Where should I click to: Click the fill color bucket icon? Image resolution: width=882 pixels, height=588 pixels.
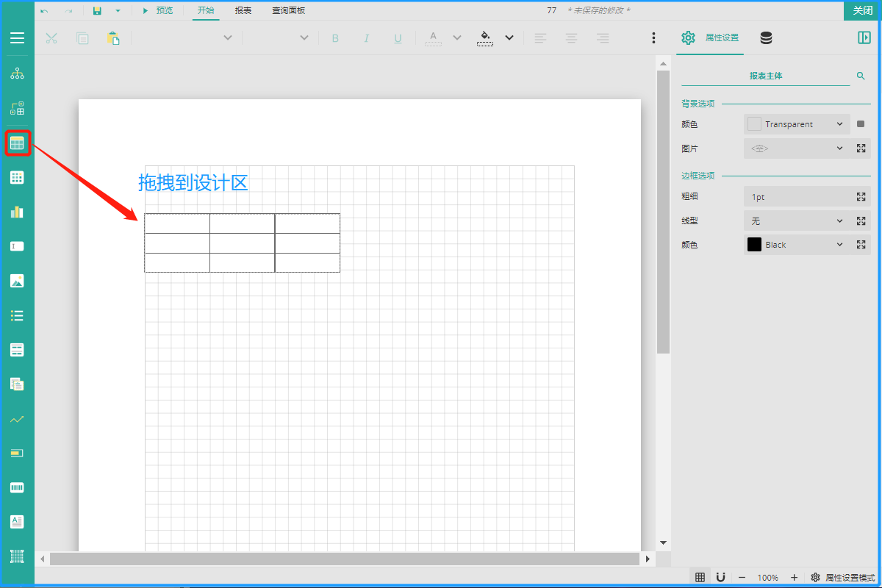pyautogui.click(x=485, y=37)
